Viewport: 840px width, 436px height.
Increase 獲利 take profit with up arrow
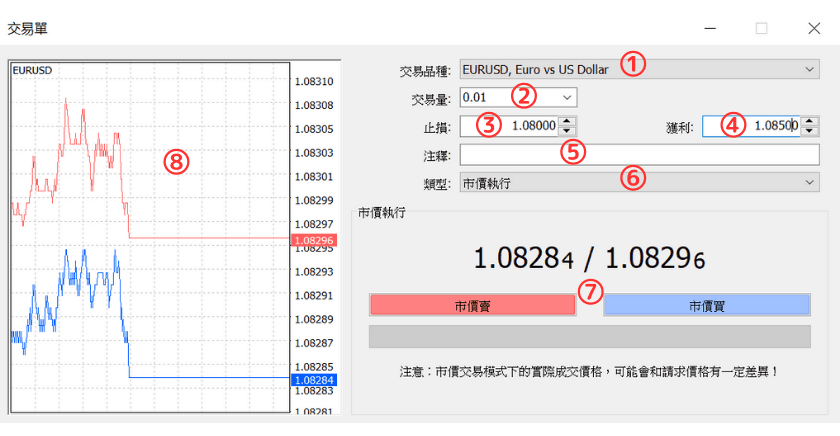[x=810, y=121]
